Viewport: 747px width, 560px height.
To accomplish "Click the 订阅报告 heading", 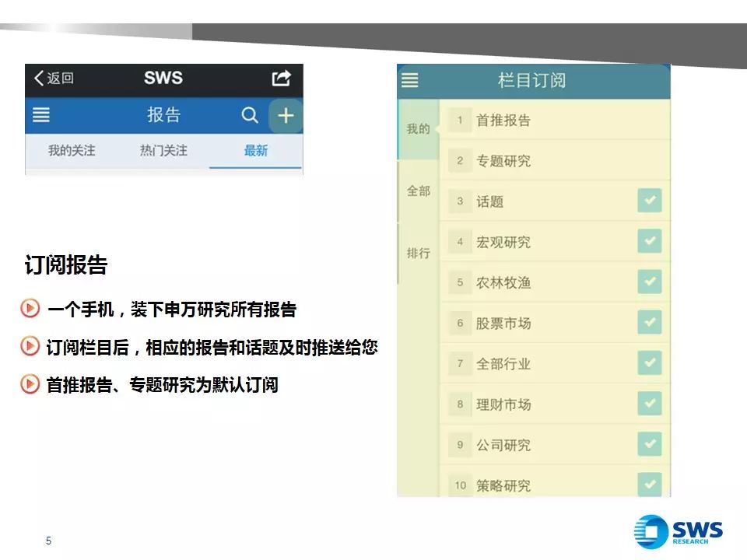I will coord(66,264).
